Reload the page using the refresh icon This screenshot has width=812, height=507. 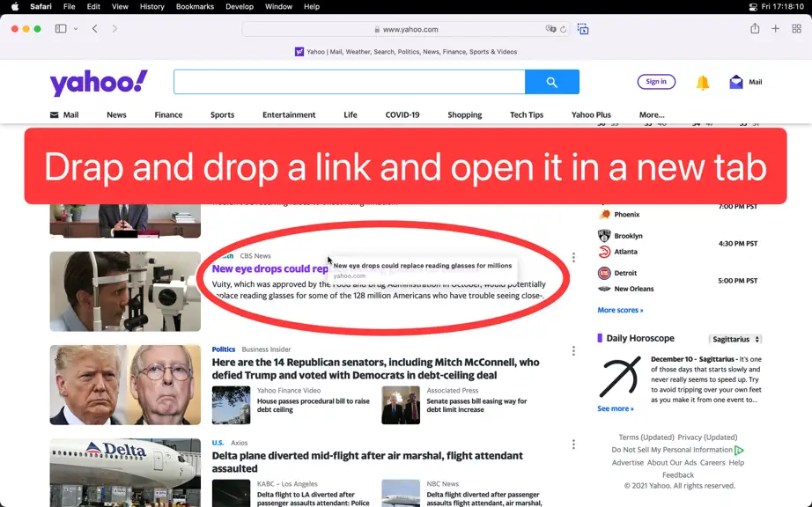click(x=564, y=30)
